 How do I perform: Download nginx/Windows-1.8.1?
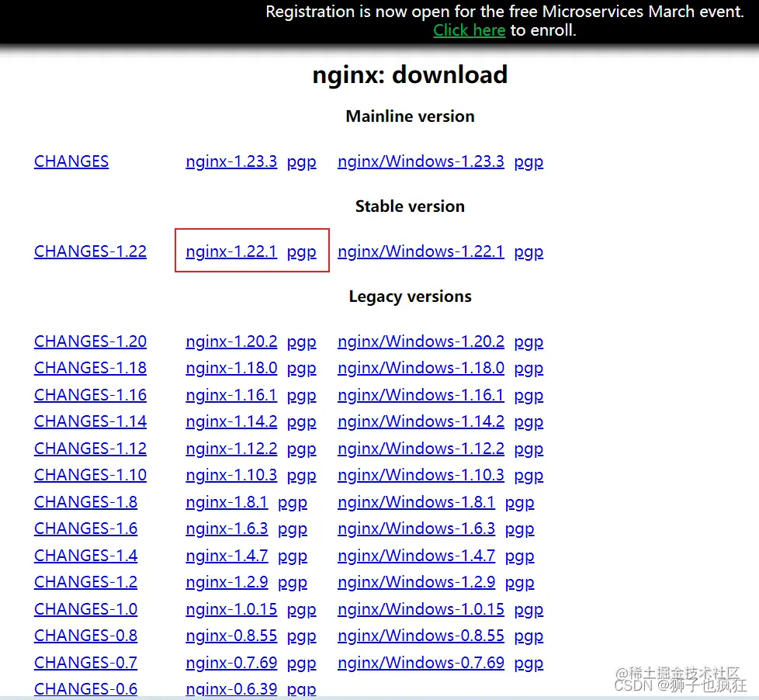(416, 502)
